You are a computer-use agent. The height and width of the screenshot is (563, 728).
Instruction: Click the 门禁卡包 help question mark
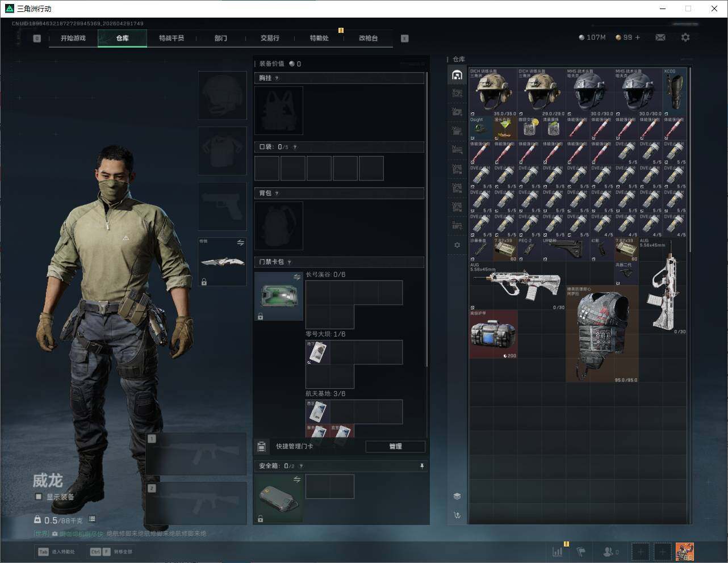tap(290, 262)
